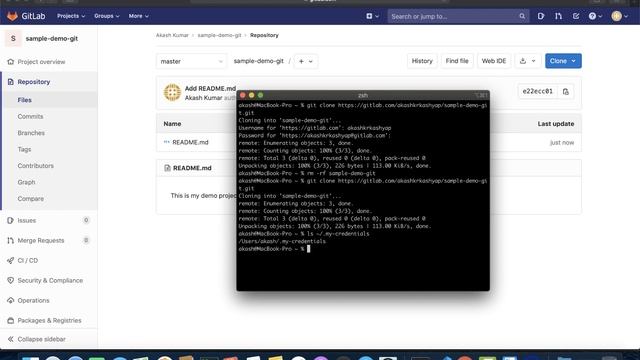Click commit SHA e22ecc01
This screenshot has width=640, height=360.
tap(538, 91)
